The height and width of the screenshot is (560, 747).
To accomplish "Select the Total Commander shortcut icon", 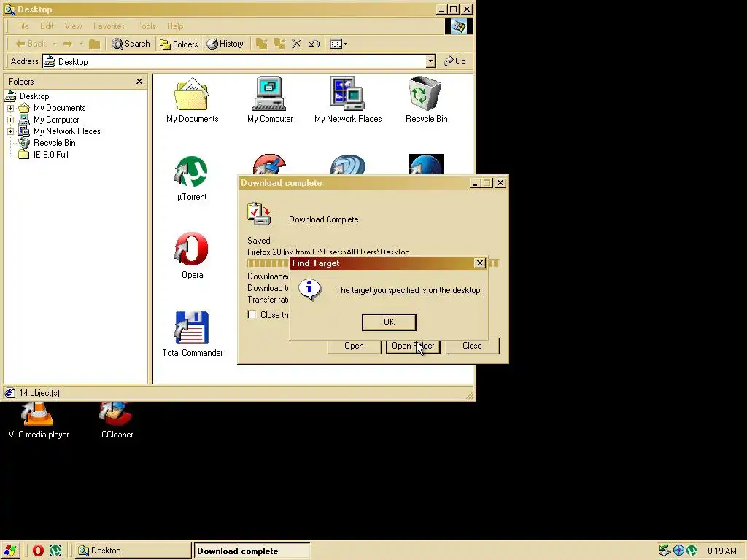I will click(x=192, y=334).
